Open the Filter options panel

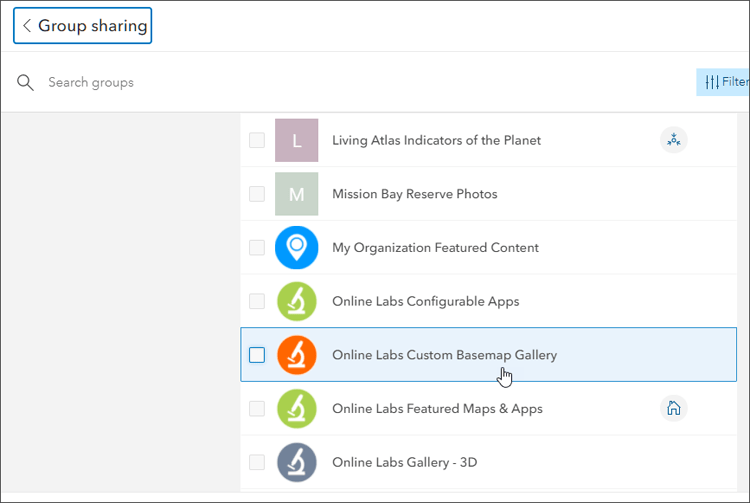click(x=725, y=82)
